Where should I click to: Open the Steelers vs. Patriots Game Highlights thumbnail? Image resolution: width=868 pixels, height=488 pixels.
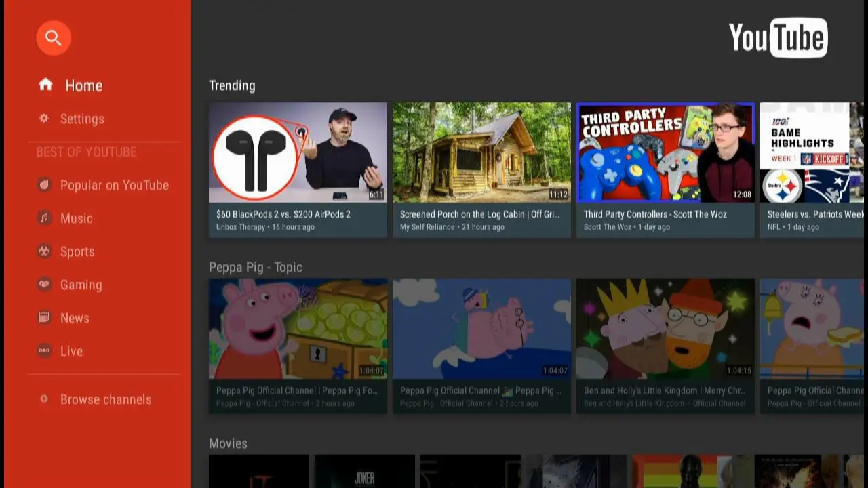pos(814,152)
